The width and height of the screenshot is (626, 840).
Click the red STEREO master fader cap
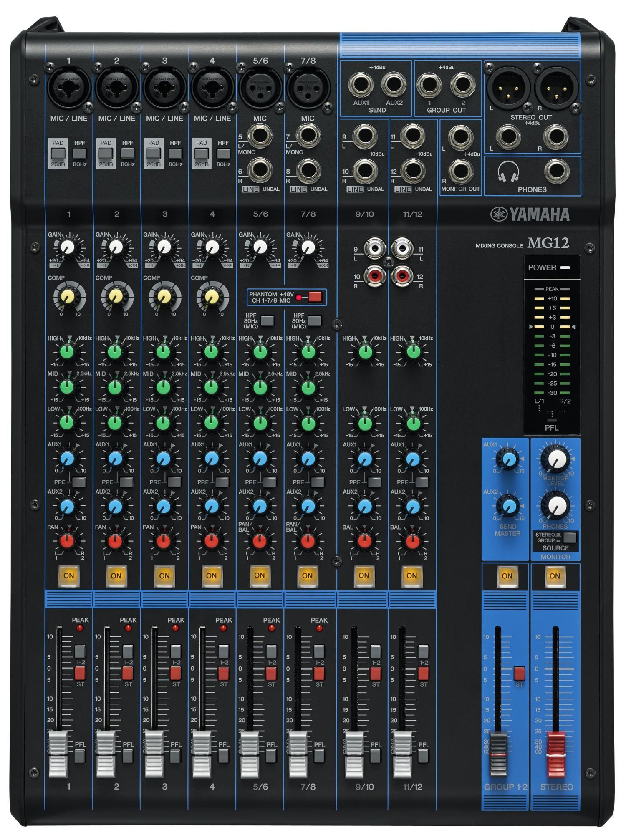click(x=555, y=754)
